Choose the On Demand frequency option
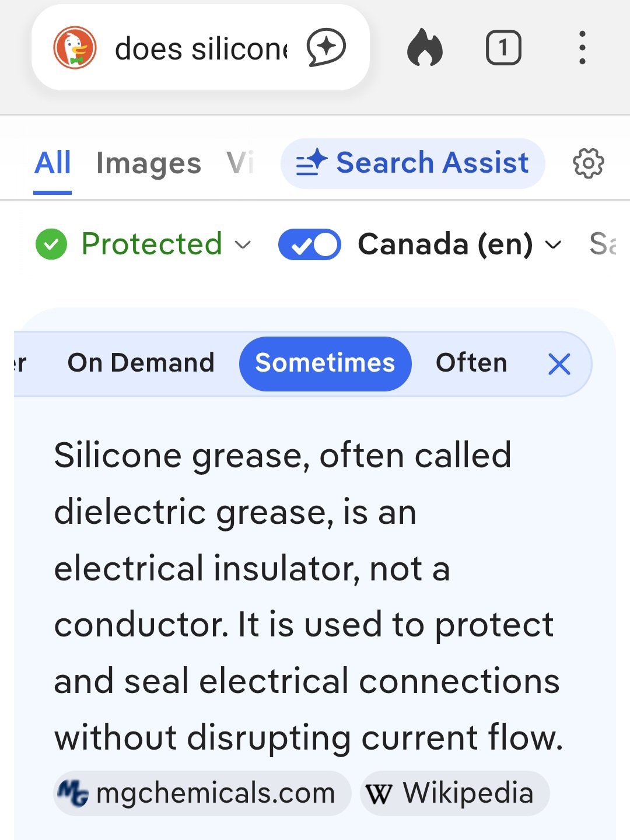 pyautogui.click(x=141, y=363)
